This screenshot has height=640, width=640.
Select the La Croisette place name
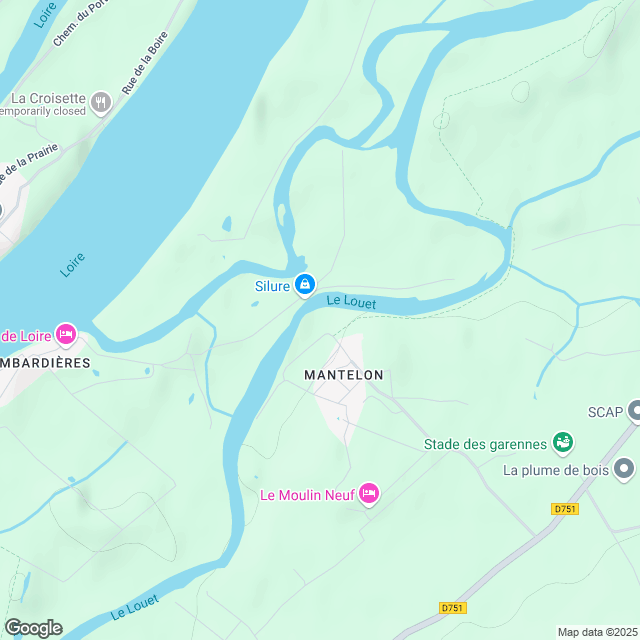pyautogui.click(x=48, y=98)
